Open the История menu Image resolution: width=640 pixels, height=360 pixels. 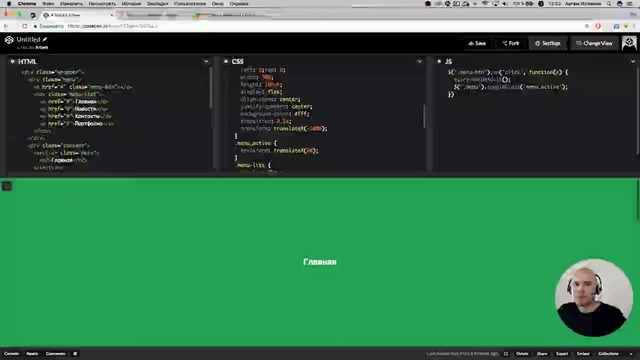point(131,4)
